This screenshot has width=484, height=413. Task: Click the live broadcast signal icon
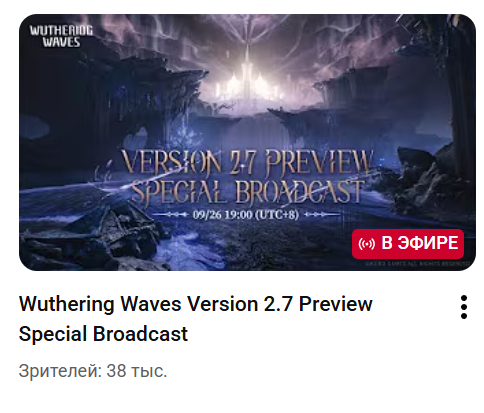click(x=367, y=244)
